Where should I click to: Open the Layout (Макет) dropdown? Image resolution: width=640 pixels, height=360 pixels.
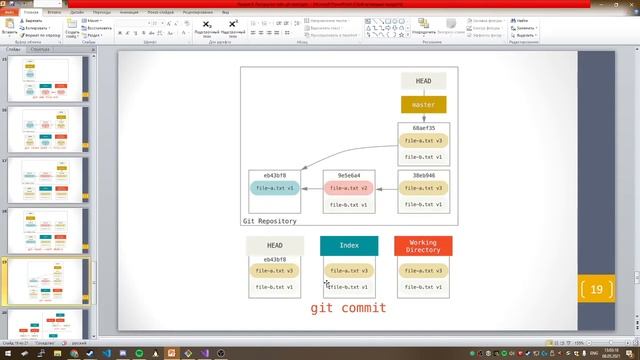92,21
